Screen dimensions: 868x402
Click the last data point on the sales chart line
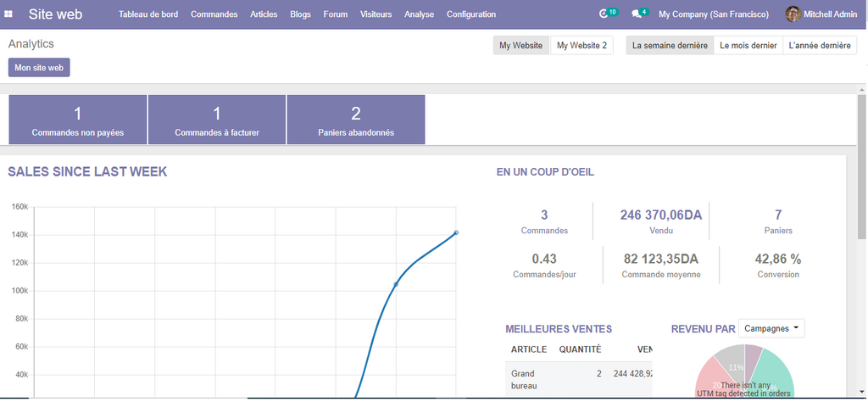[456, 232]
